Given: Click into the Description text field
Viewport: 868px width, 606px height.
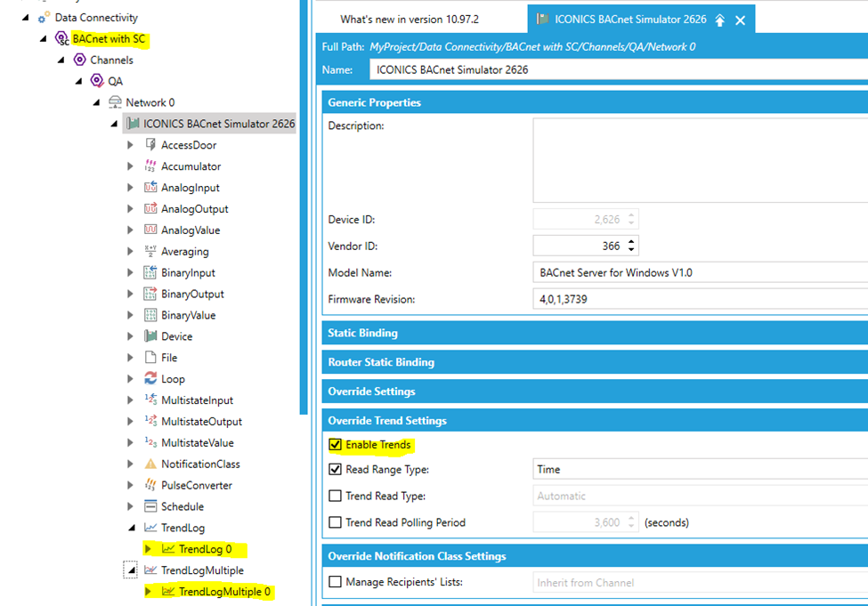Looking at the screenshot, I should [x=700, y=160].
